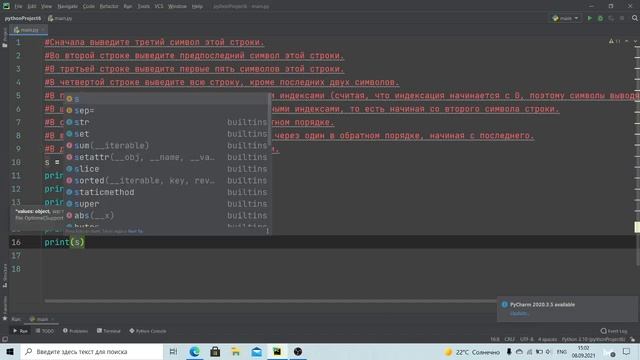The image size is (640, 360).
Task: Toggle tool window bars icon in bottom-left corner
Action: (x=4, y=339)
